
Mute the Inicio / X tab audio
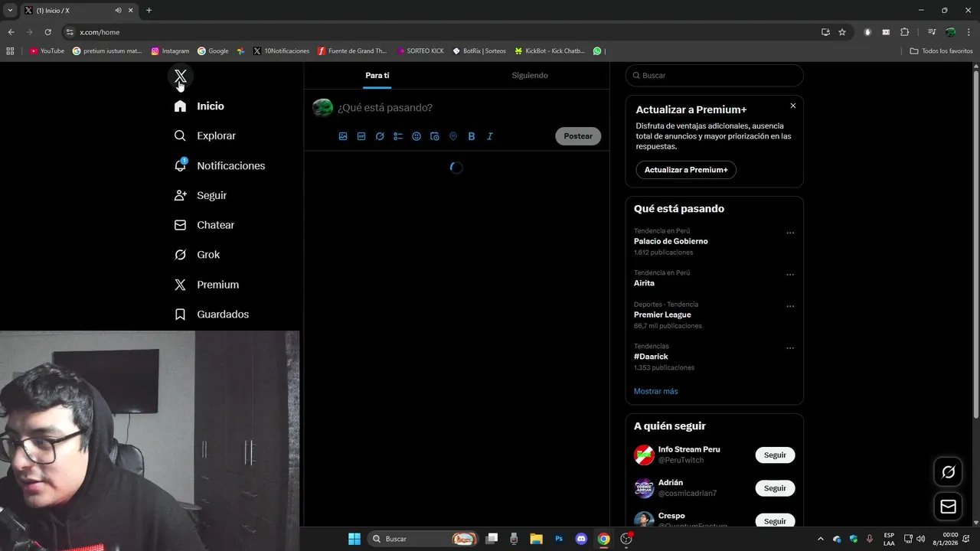coord(119,10)
